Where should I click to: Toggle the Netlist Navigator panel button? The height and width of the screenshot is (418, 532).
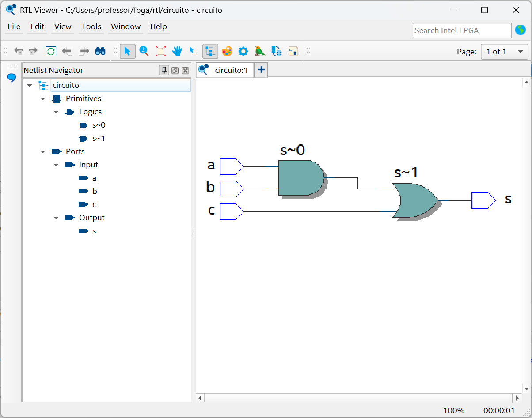click(210, 51)
